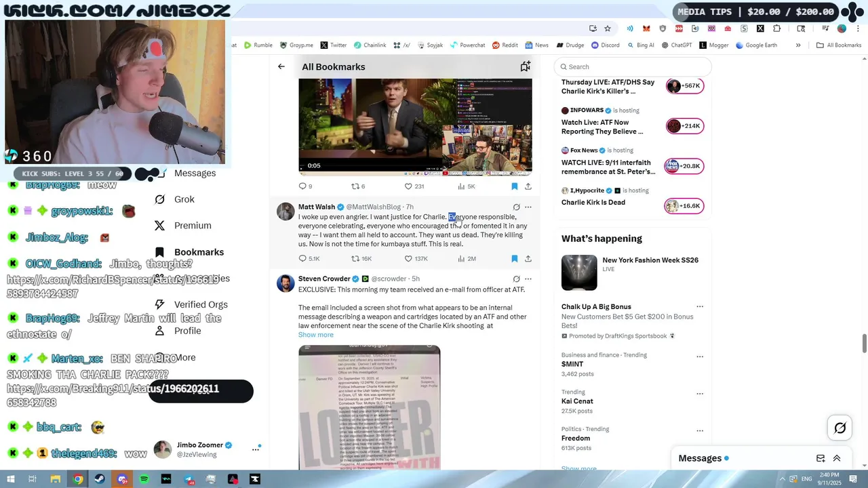Open more options on Steven Crowder's post
The width and height of the screenshot is (868, 488).
pyautogui.click(x=528, y=279)
